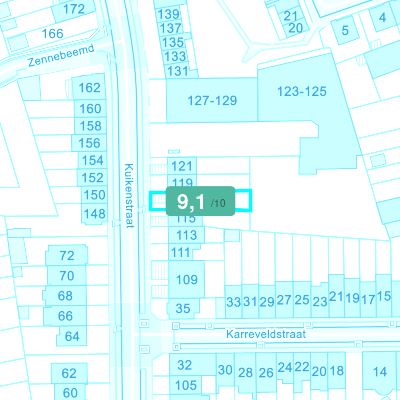
Task: Click house number 14 building
Action: [x=380, y=371]
